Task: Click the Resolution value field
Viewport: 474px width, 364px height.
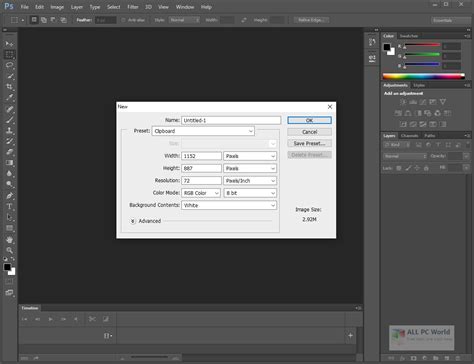Action: tap(201, 181)
